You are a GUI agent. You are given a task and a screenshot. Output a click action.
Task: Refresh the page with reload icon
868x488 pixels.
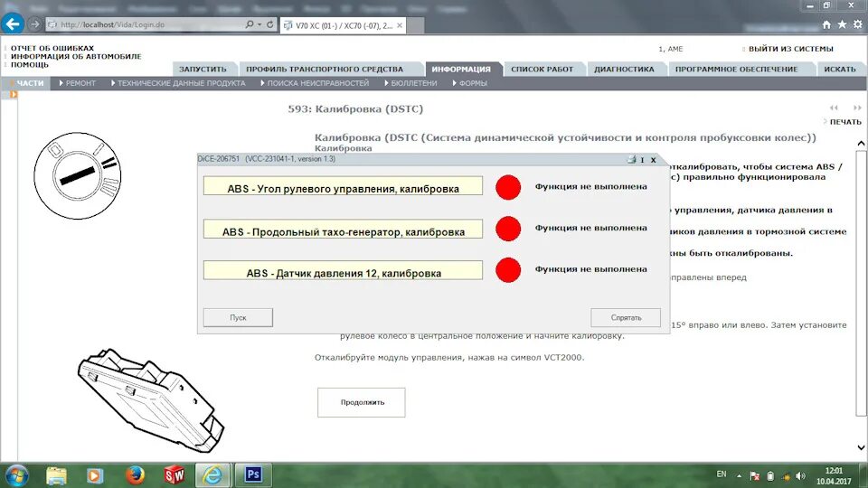270,24
